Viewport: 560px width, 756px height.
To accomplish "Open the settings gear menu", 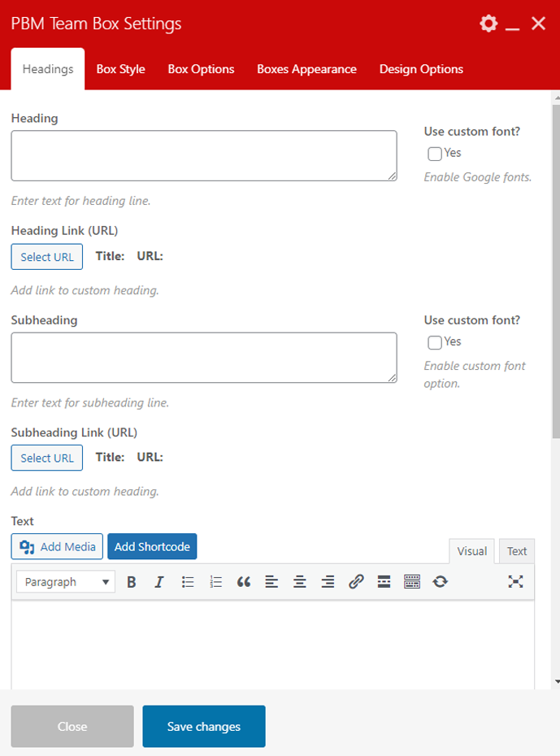I will pos(488,24).
